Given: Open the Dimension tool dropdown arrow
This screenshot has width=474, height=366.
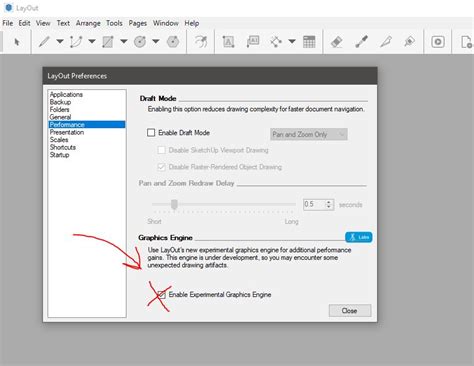Looking at the screenshot, I should coord(292,42).
